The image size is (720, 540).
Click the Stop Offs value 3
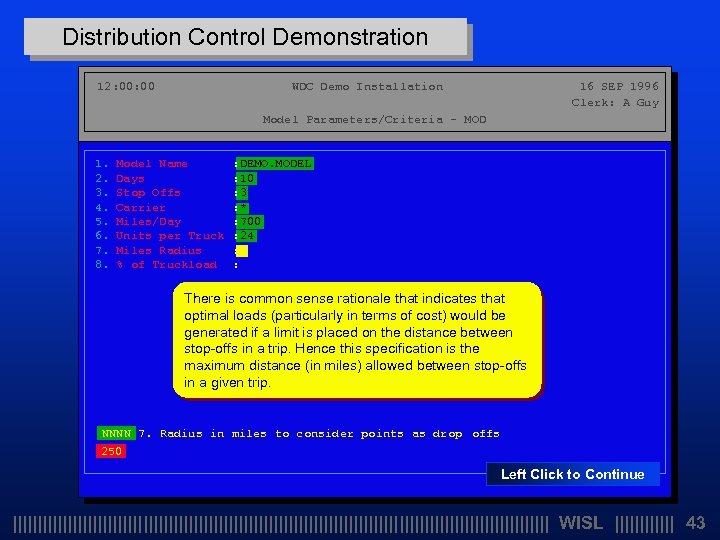click(243, 192)
